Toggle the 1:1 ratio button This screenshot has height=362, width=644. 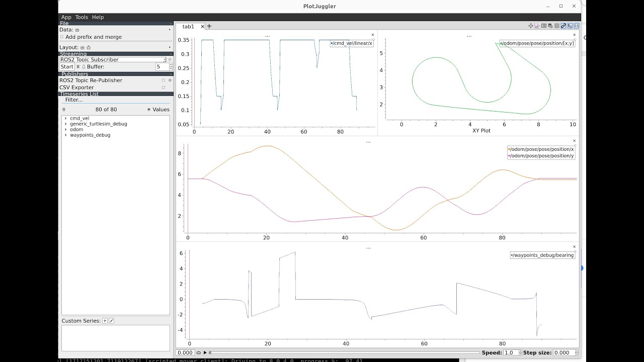tap(577, 26)
